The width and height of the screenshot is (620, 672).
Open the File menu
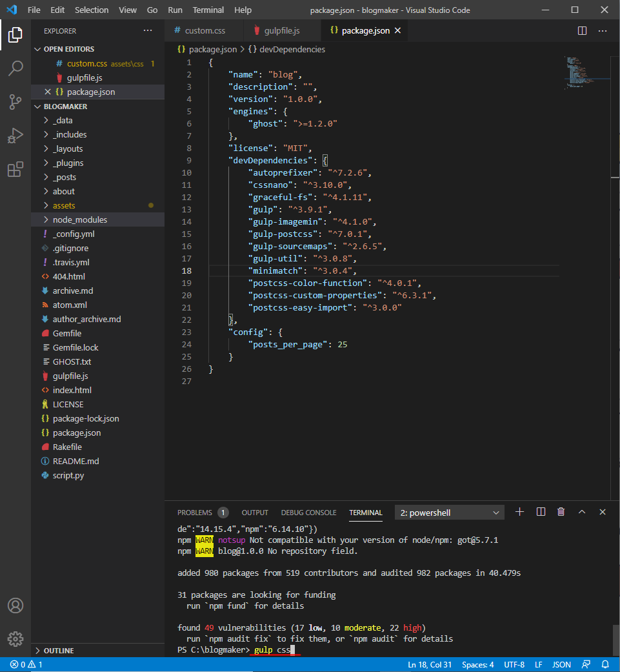tap(34, 10)
